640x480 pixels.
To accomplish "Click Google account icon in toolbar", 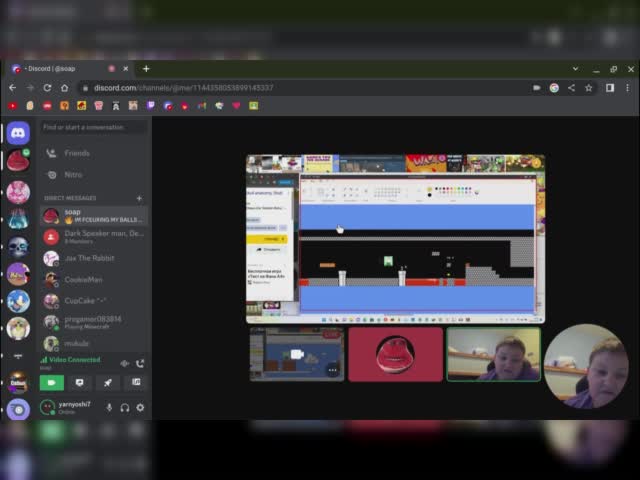I will 554,88.
